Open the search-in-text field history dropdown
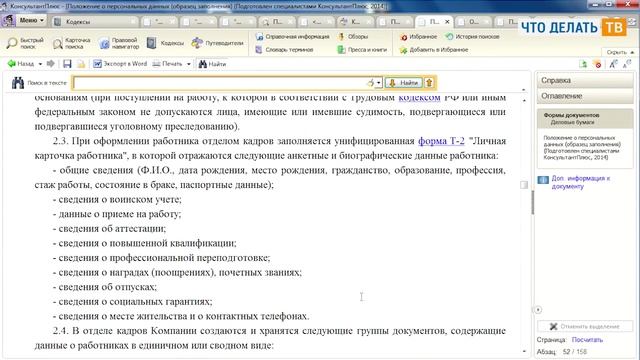This screenshot has width=640, height=360. tap(379, 83)
